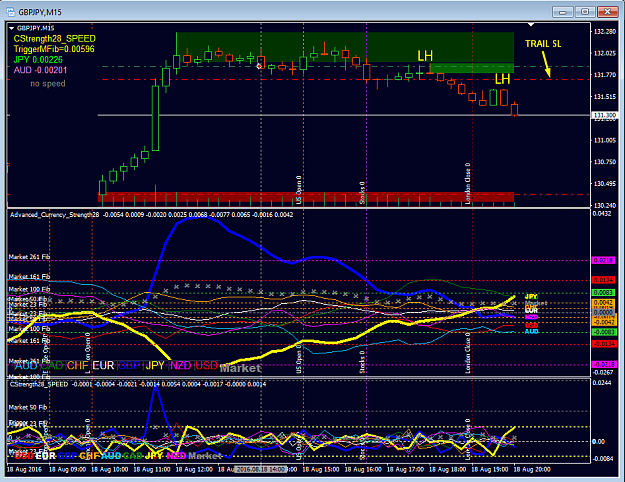Click the 0.0244 scale value in the speed pane
The height and width of the screenshot is (482, 625).
pos(602,383)
